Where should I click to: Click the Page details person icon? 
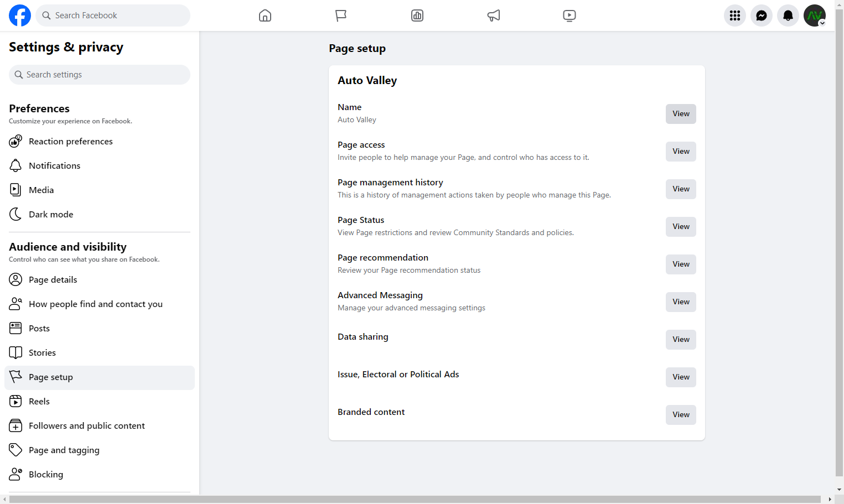[15, 279]
